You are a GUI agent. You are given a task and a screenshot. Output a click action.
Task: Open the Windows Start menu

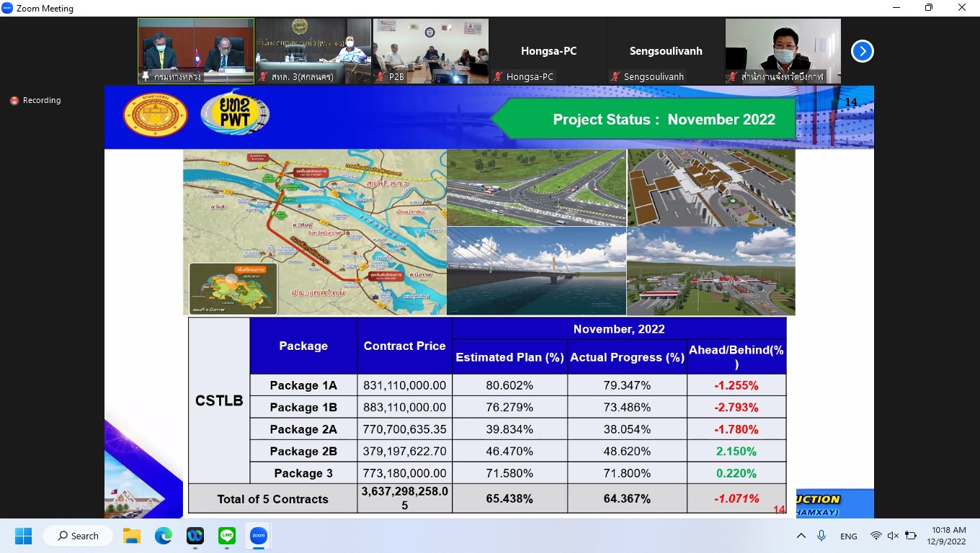pyautogui.click(x=24, y=536)
